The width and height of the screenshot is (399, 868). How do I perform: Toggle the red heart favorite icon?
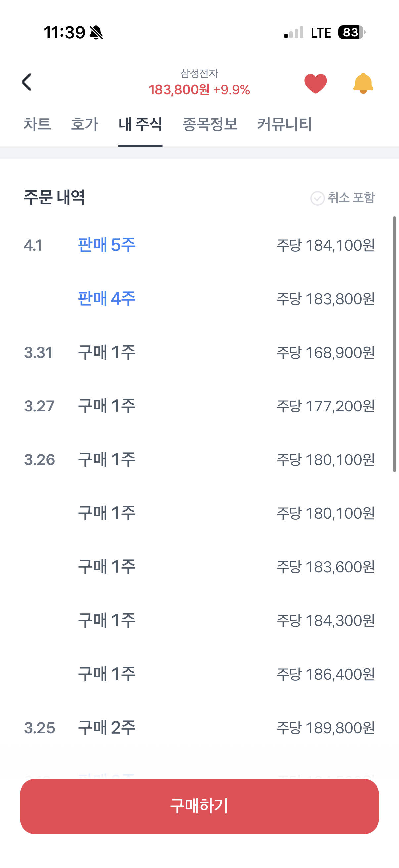point(315,83)
